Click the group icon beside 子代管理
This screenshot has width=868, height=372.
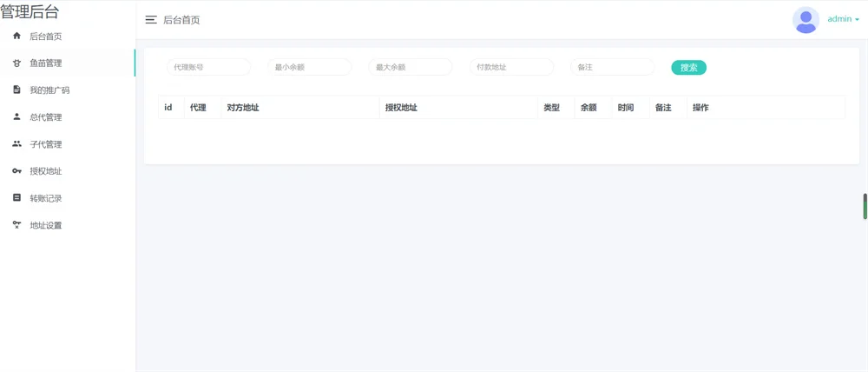[16, 144]
